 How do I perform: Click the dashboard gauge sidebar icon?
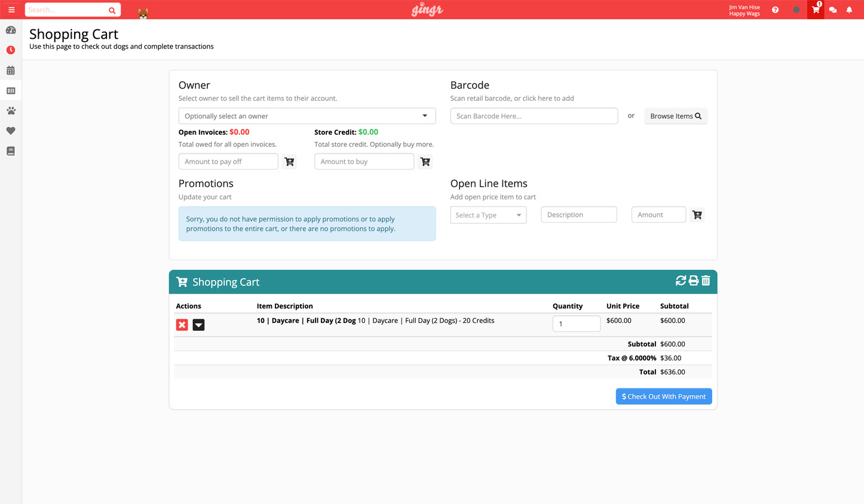coord(11,30)
